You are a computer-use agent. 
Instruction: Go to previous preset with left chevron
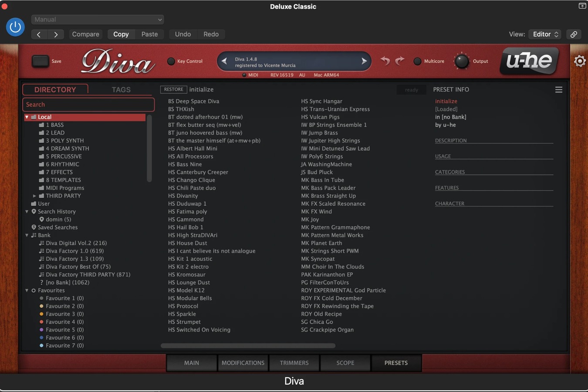(x=39, y=34)
